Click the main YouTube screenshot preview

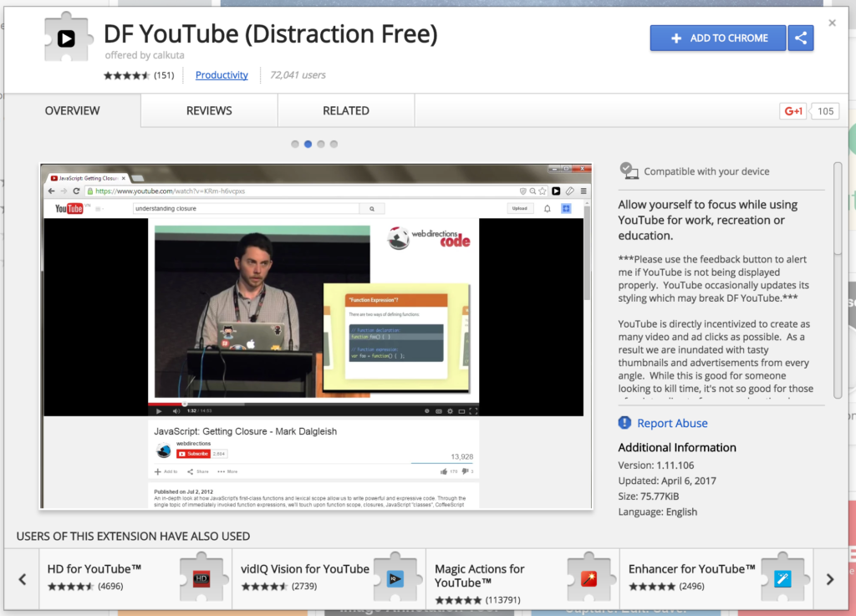316,336
